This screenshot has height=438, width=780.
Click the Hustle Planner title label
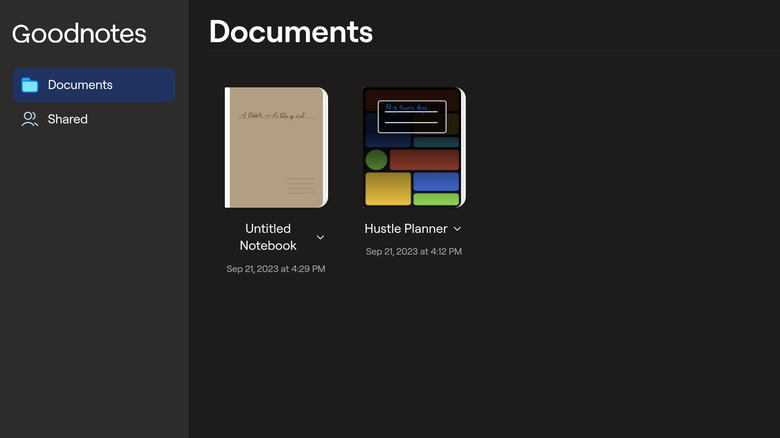click(x=406, y=229)
